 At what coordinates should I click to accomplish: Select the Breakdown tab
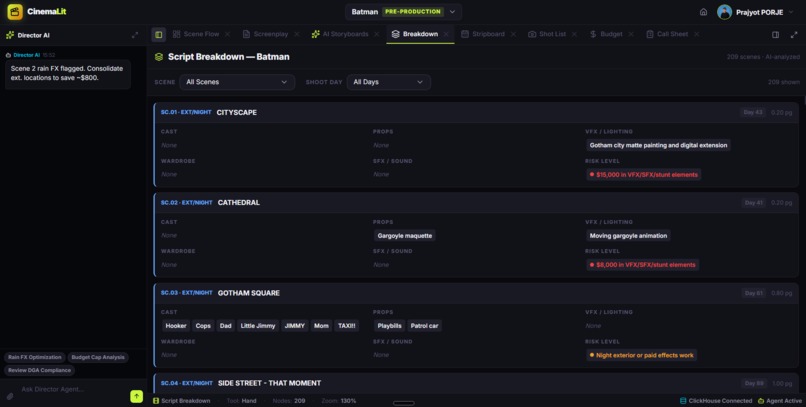(420, 34)
